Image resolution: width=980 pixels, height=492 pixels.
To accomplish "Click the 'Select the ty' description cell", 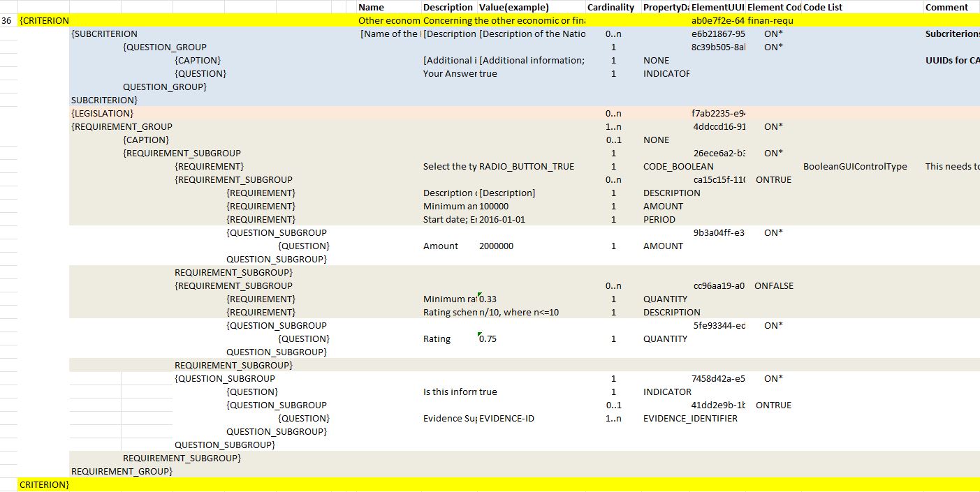I will click(x=450, y=167).
